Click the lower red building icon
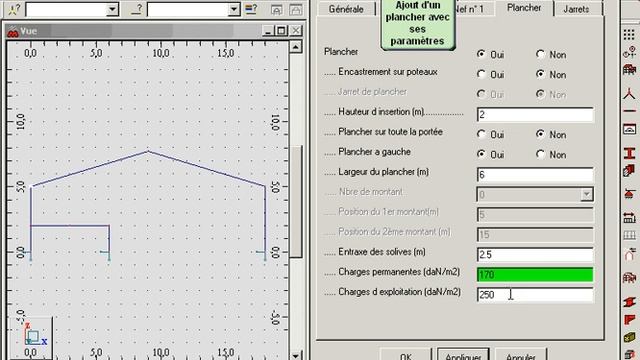 tap(629, 278)
